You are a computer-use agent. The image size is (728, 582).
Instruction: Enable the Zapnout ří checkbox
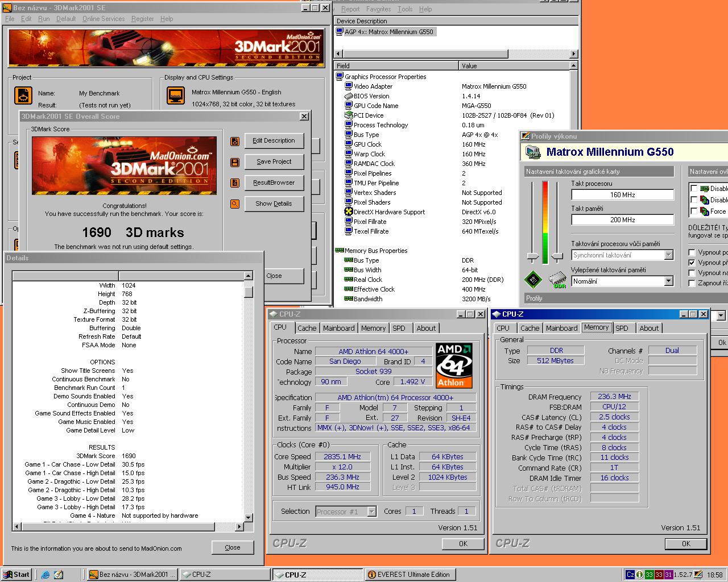click(x=692, y=283)
